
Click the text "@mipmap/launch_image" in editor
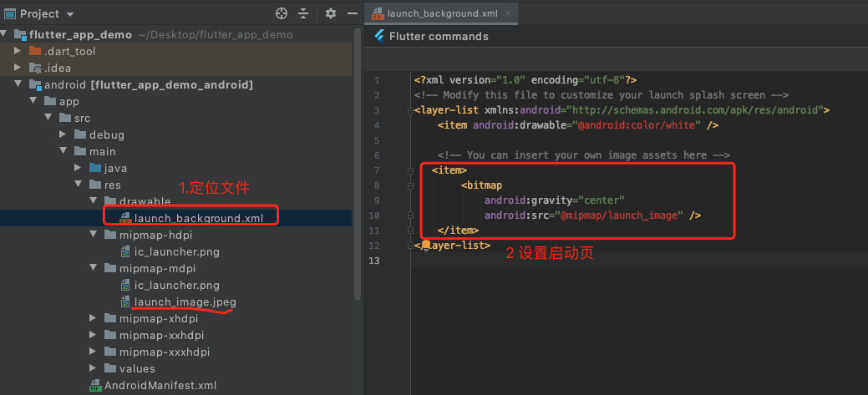619,215
